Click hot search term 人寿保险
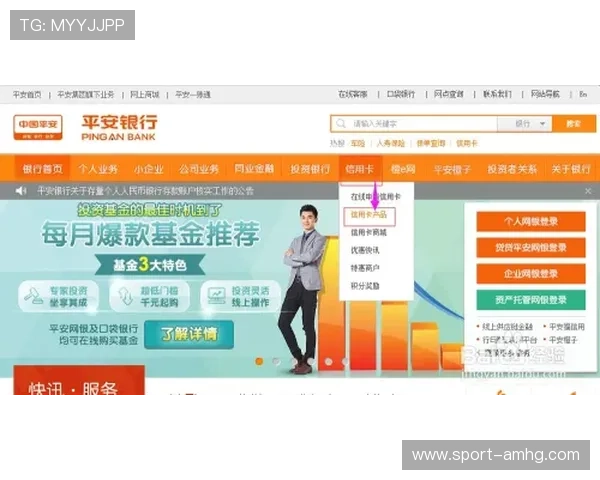Screen dimensions: 600x480 coord(391,144)
